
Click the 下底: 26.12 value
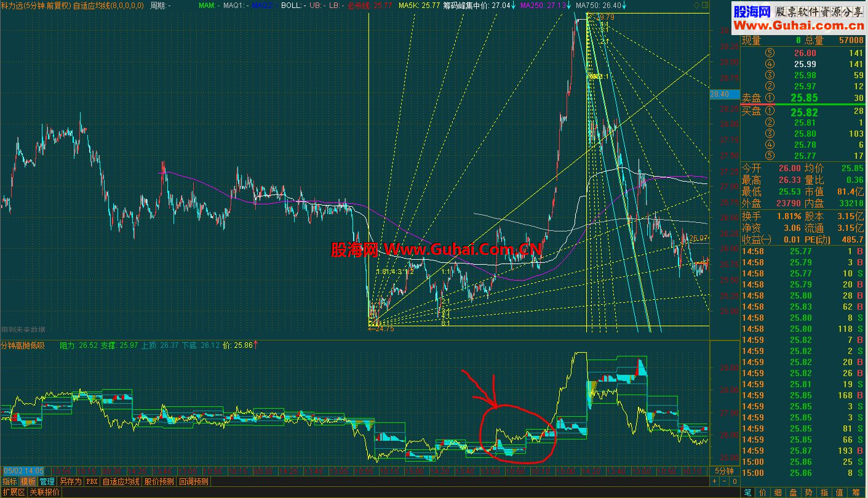(x=201, y=345)
